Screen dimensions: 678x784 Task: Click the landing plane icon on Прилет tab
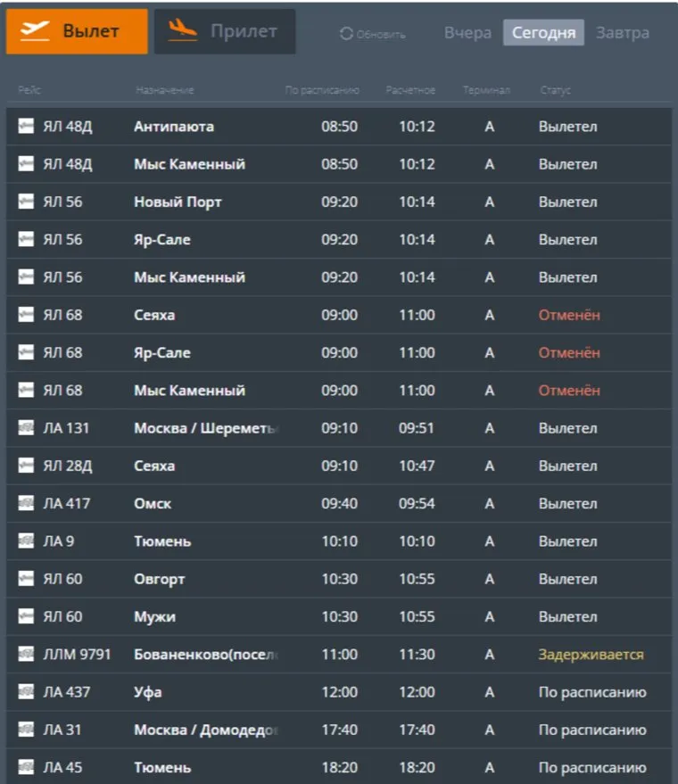tap(182, 30)
